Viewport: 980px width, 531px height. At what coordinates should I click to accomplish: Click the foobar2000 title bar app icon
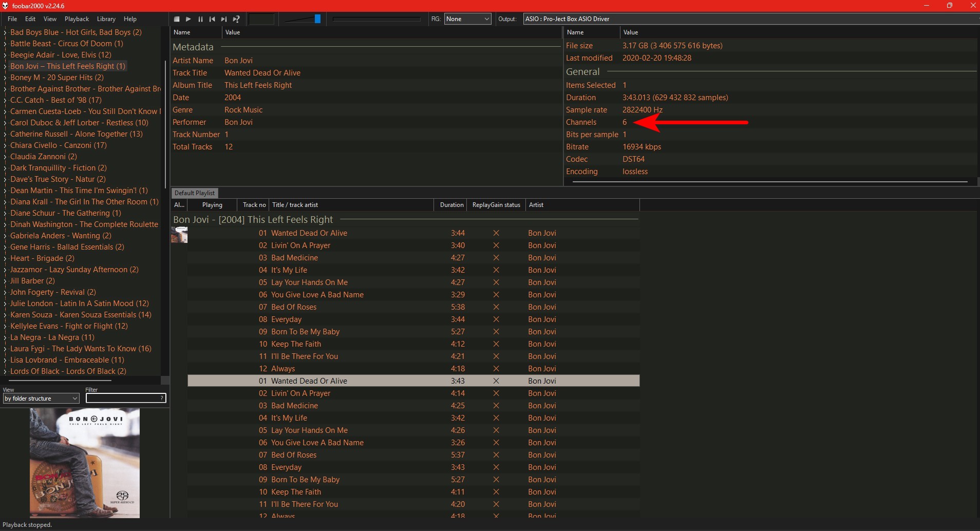(x=5, y=6)
